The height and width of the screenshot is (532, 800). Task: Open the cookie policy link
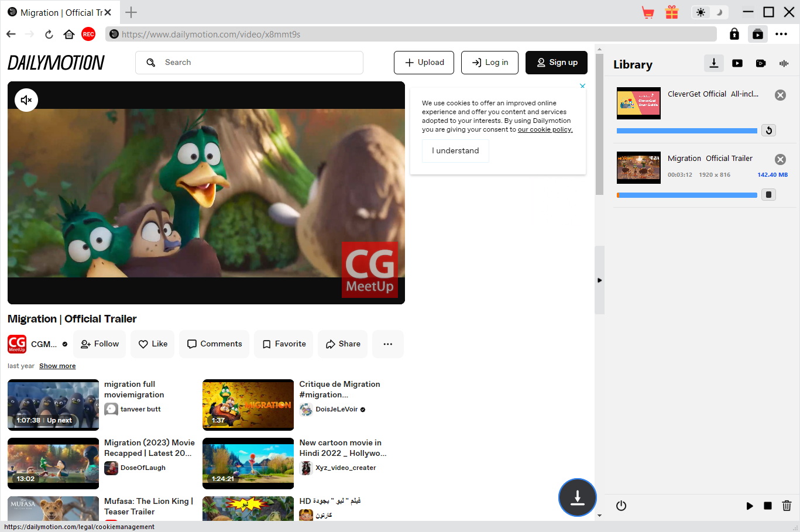tap(545, 130)
